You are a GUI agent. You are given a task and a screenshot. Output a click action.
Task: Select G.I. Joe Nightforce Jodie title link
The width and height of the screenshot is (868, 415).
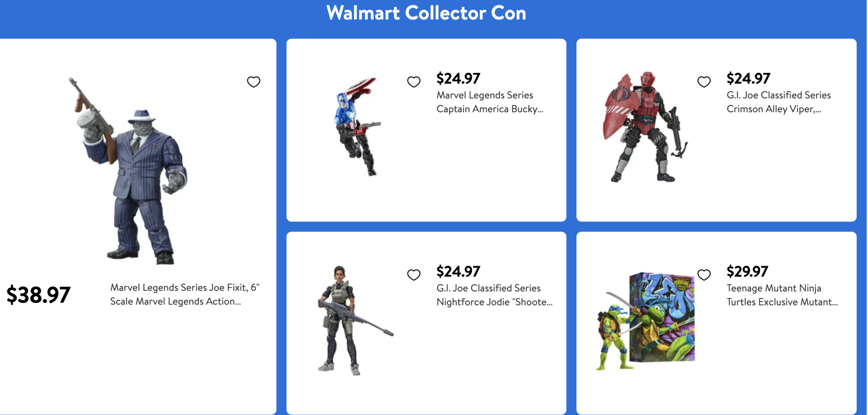click(x=494, y=295)
